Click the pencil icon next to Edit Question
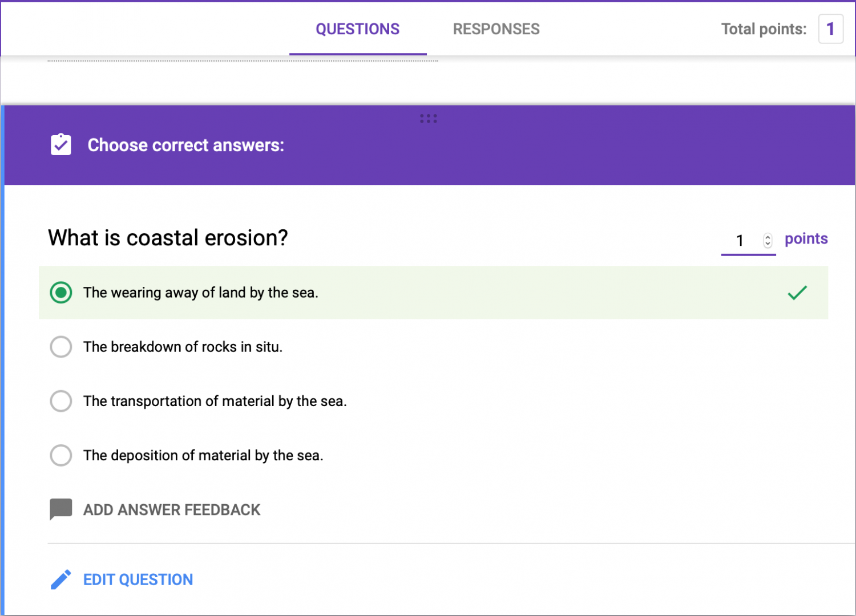 61,579
